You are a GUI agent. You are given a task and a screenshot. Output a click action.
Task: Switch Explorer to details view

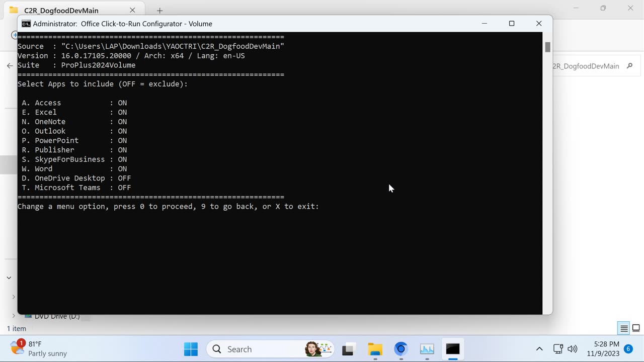624,328
